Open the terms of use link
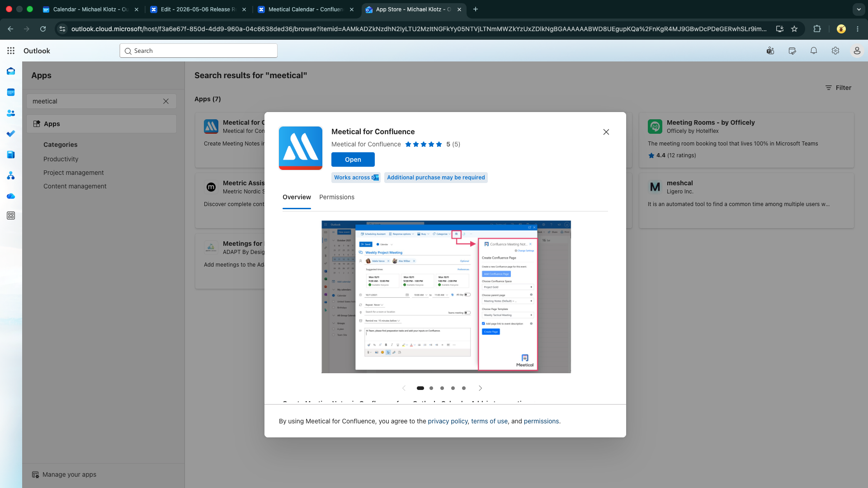Image resolution: width=868 pixels, height=488 pixels. tap(489, 421)
